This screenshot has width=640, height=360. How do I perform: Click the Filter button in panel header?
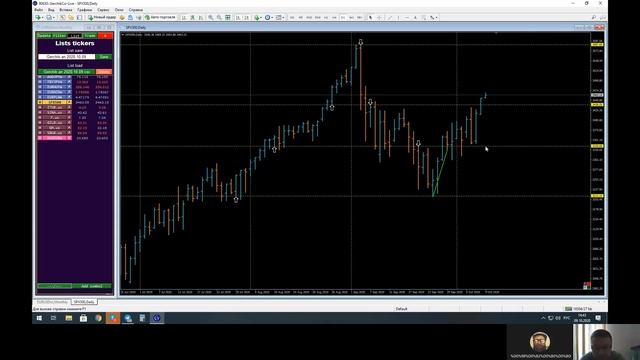point(59,36)
